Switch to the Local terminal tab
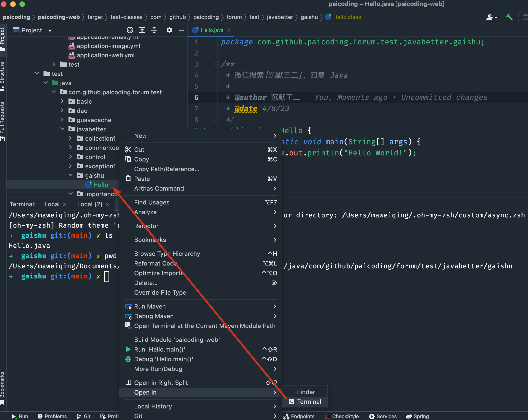 [x=52, y=204]
